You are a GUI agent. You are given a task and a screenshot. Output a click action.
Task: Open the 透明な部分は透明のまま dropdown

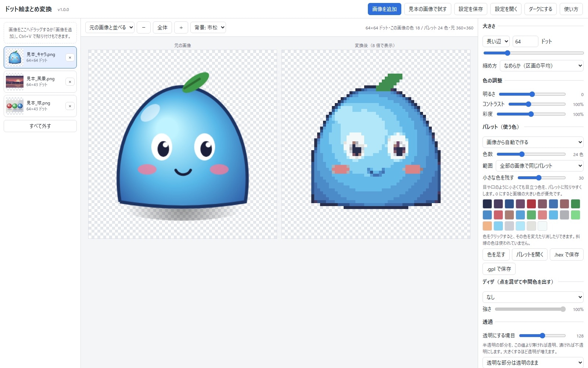(x=533, y=362)
